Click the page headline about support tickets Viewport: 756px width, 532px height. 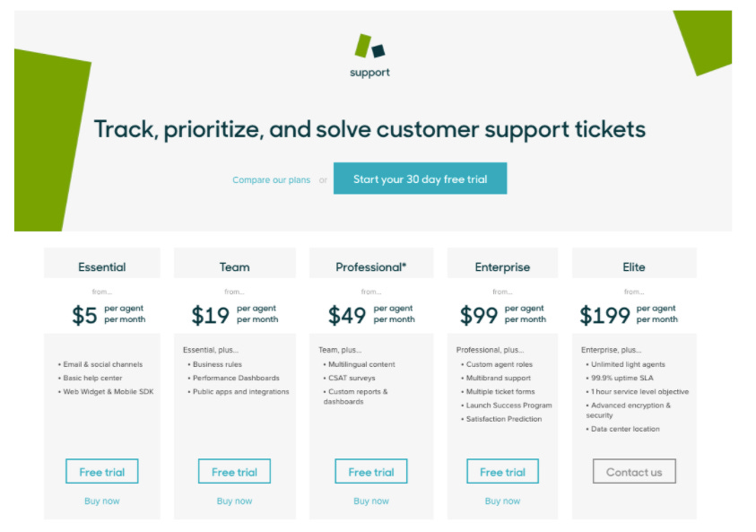(369, 129)
